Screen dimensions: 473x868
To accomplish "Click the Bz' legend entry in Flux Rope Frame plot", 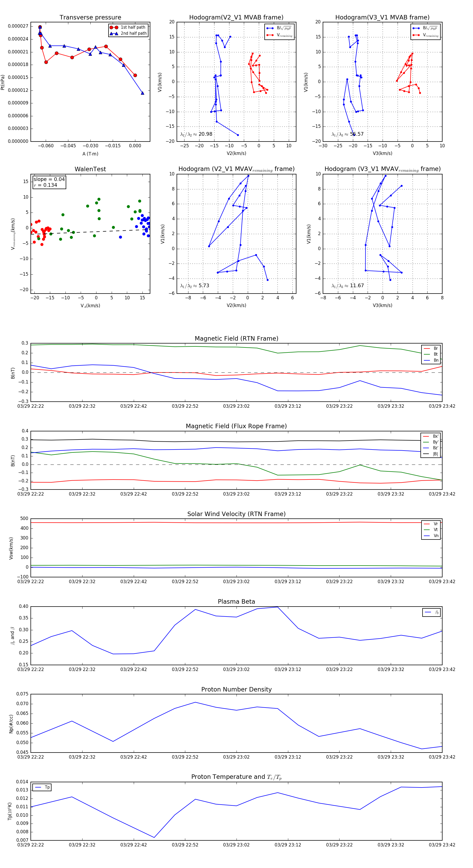I will click(431, 448).
